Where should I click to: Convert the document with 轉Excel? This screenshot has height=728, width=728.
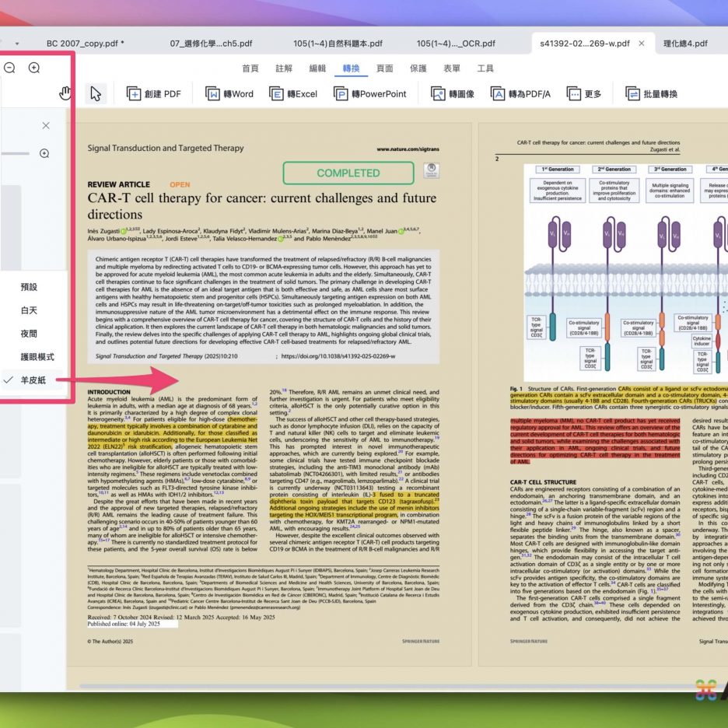(293, 94)
